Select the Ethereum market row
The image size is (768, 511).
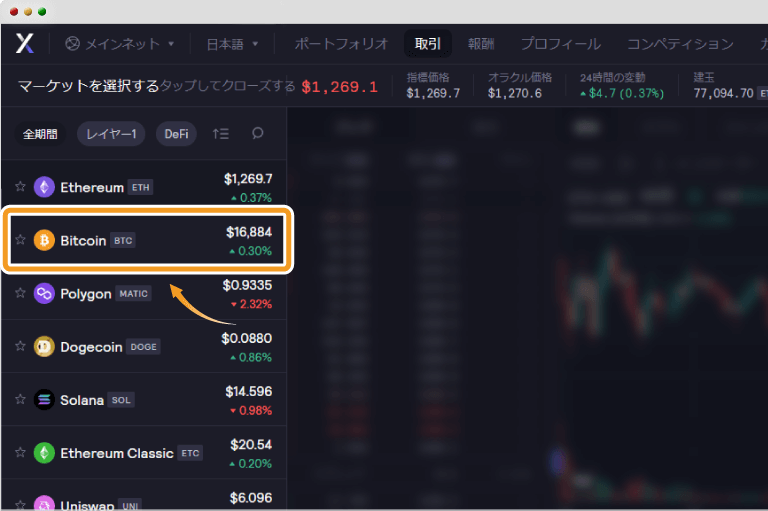(144, 187)
